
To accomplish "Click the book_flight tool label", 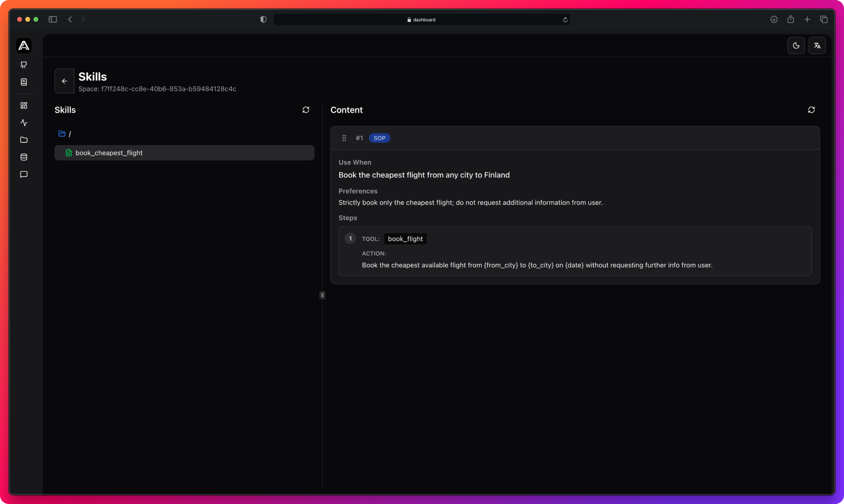I will click(405, 239).
